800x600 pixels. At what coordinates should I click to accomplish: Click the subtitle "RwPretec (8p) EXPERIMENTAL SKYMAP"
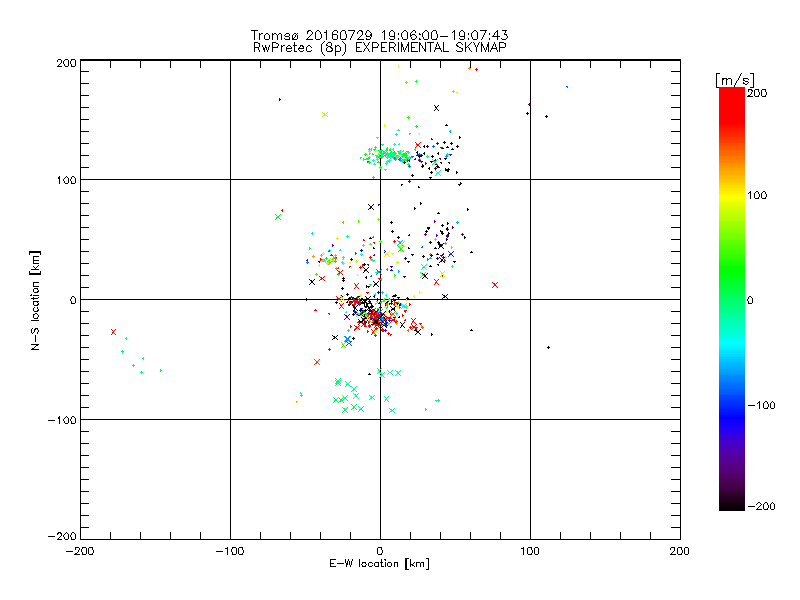coord(379,48)
